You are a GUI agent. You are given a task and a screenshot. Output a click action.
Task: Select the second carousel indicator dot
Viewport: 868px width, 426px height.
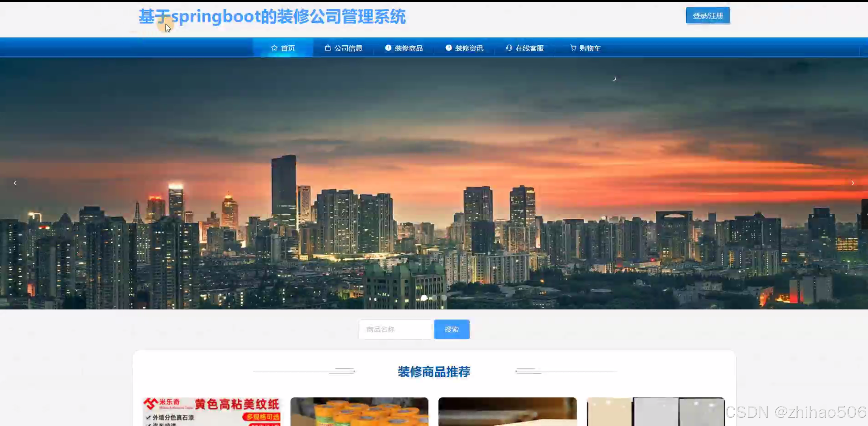[x=434, y=298]
